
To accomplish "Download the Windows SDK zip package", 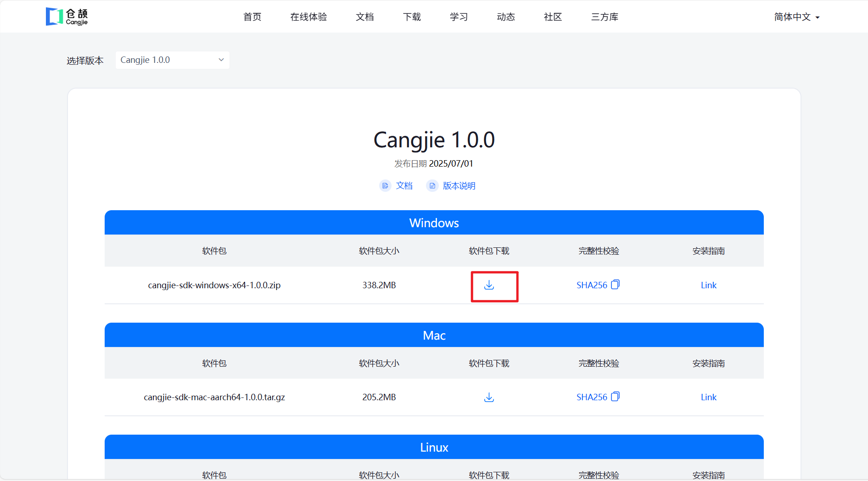I will point(489,285).
